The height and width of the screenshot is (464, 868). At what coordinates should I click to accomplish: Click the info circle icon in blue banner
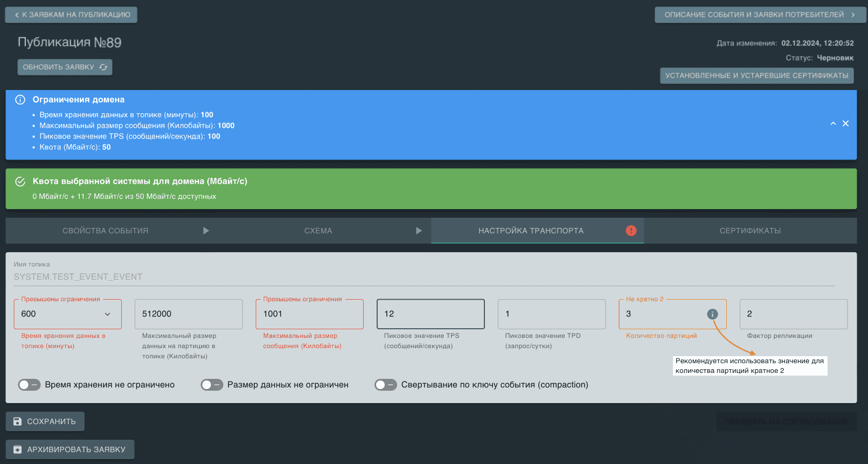20,100
